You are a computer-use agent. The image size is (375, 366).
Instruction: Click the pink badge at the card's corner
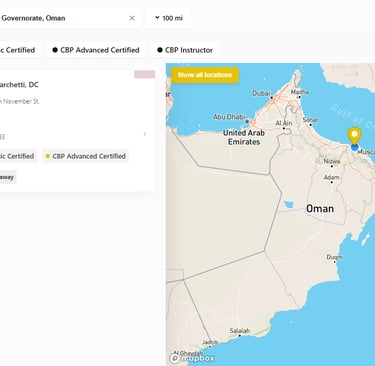pyautogui.click(x=145, y=74)
